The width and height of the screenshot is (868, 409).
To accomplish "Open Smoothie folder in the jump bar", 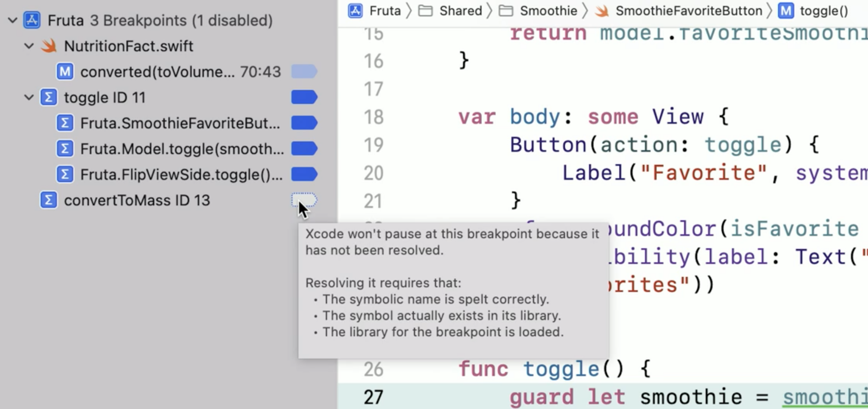I will coord(549,11).
